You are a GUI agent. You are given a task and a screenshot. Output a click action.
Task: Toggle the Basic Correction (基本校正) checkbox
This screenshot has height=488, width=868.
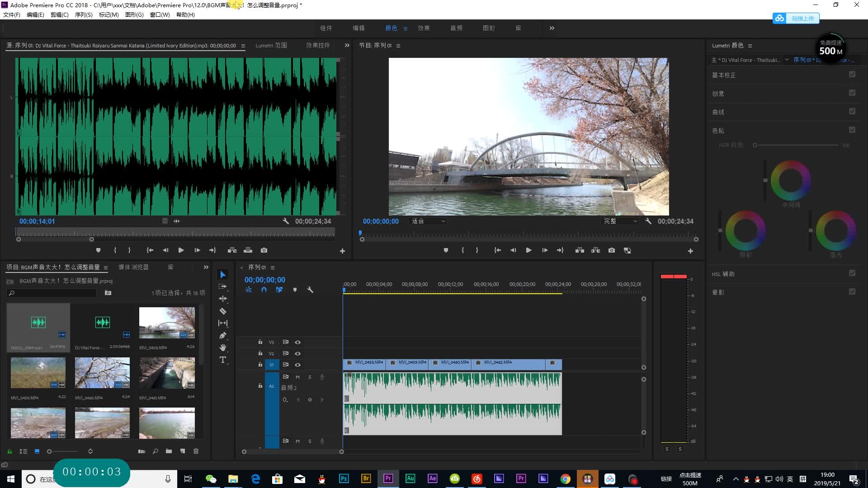pyautogui.click(x=852, y=75)
